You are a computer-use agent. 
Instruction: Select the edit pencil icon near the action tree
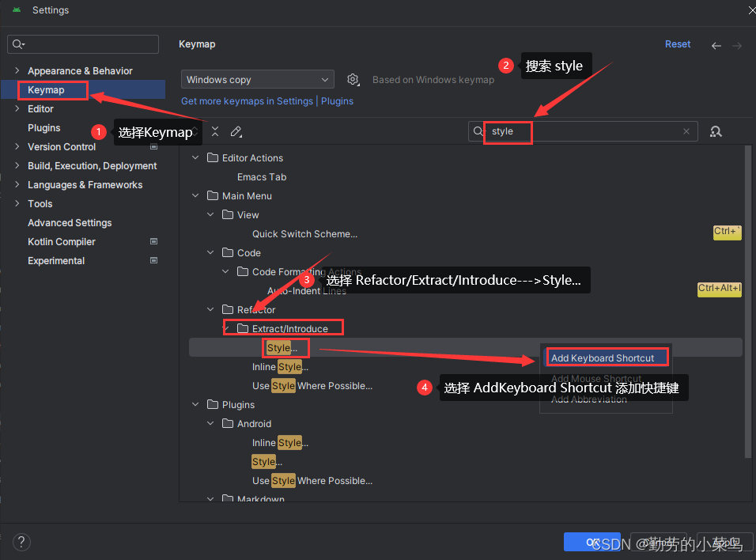235,131
